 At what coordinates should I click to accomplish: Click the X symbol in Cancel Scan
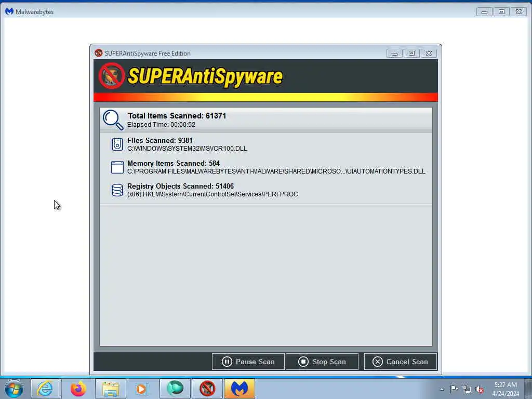377,362
